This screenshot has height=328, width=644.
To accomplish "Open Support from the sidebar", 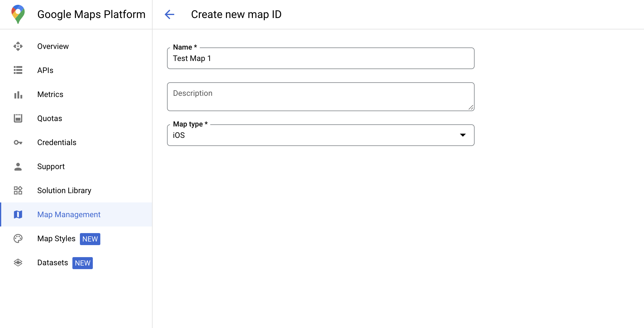I will click(x=50, y=166).
